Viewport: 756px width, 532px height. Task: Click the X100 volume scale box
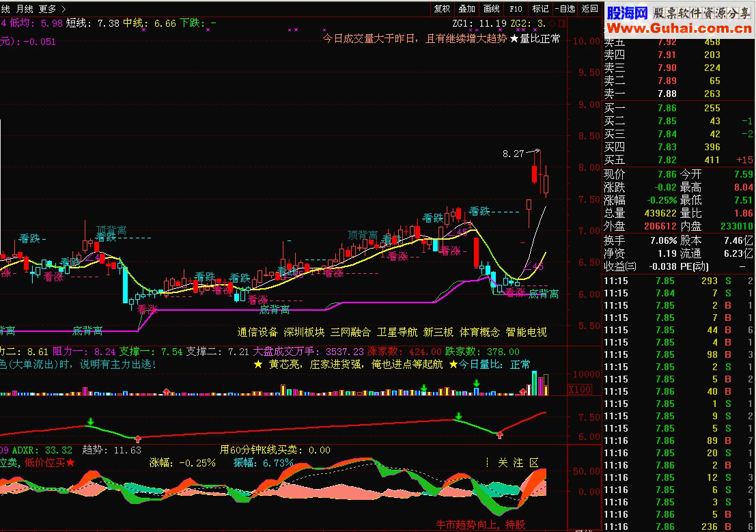pyautogui.click(x=580, y=389)
